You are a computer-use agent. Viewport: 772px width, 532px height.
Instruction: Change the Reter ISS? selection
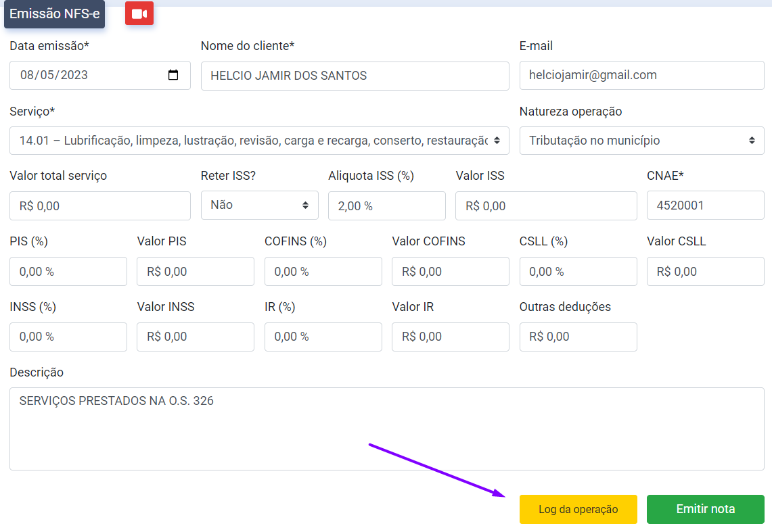tap(259, 205)
